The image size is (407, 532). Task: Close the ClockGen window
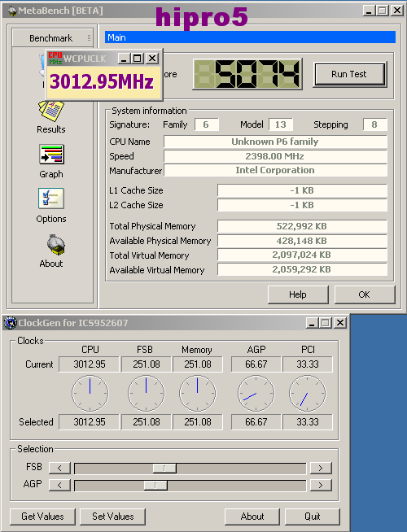339,323
